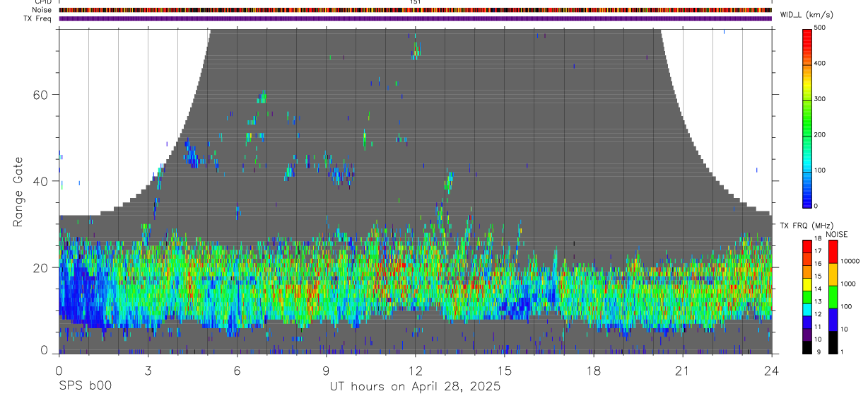Click the 0 UT hour tick label
Viewport: 868px width, 401px height.
59,370
